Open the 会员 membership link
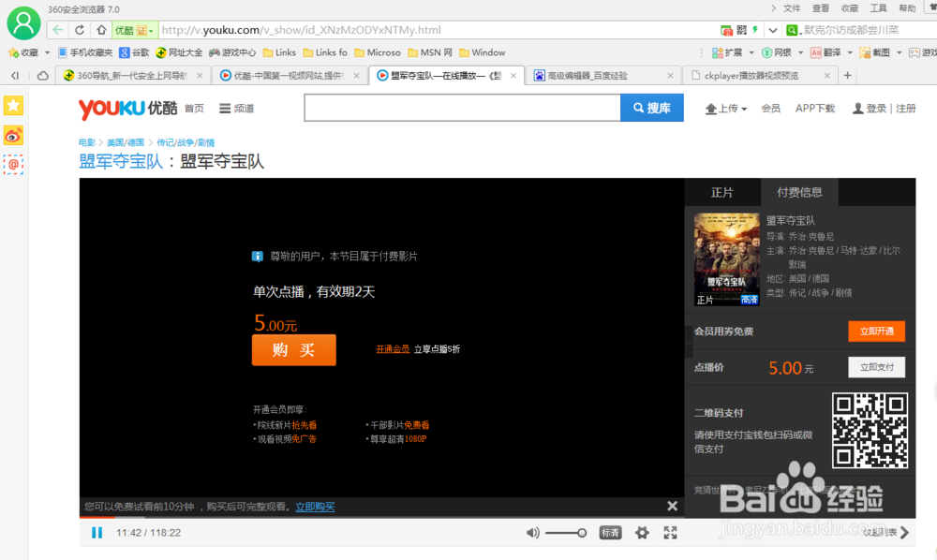This screenshot has height=560, width=937. tap(771, 108)
